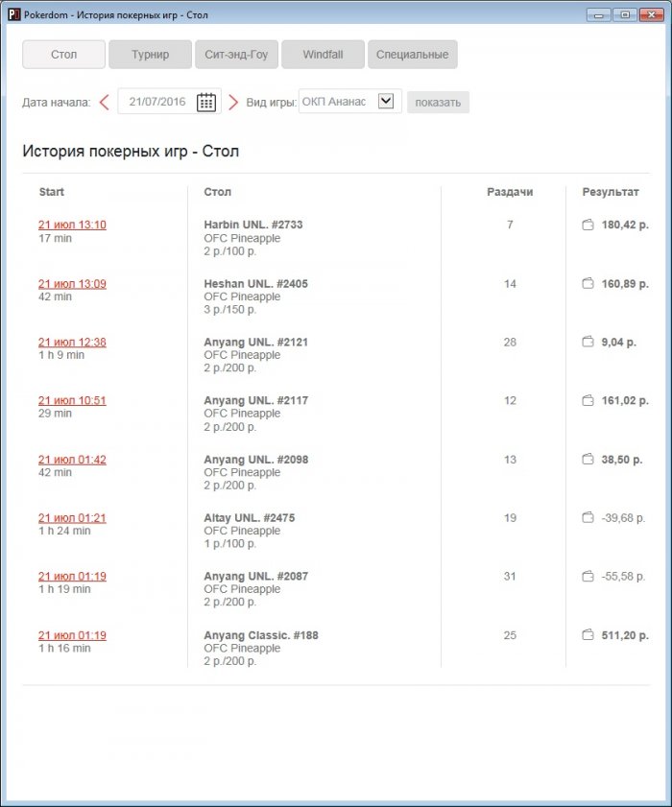The width and height of the screenshot is (672, 807).
Task: Select table name Harbin UNL. #2733
Action: 253,225
